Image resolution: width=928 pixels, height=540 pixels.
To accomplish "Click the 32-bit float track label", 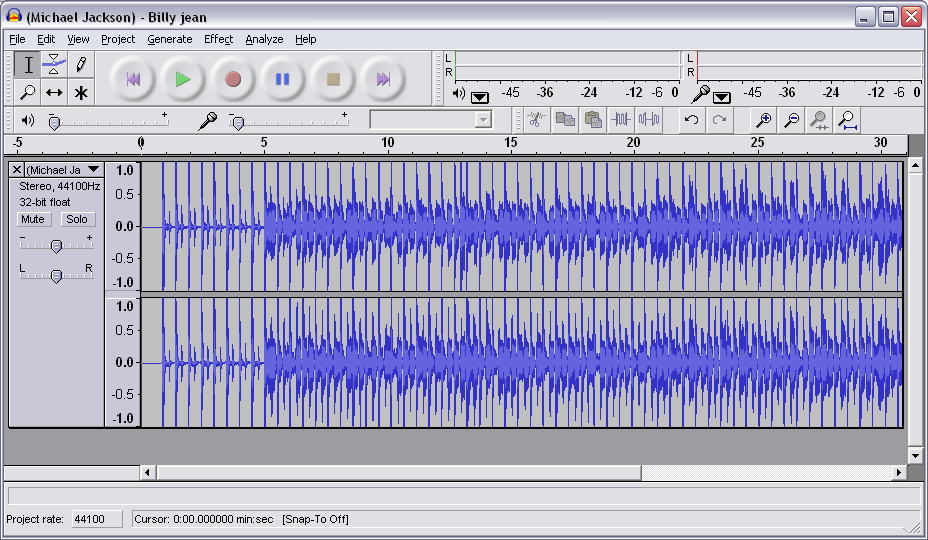I will (44, 202).
